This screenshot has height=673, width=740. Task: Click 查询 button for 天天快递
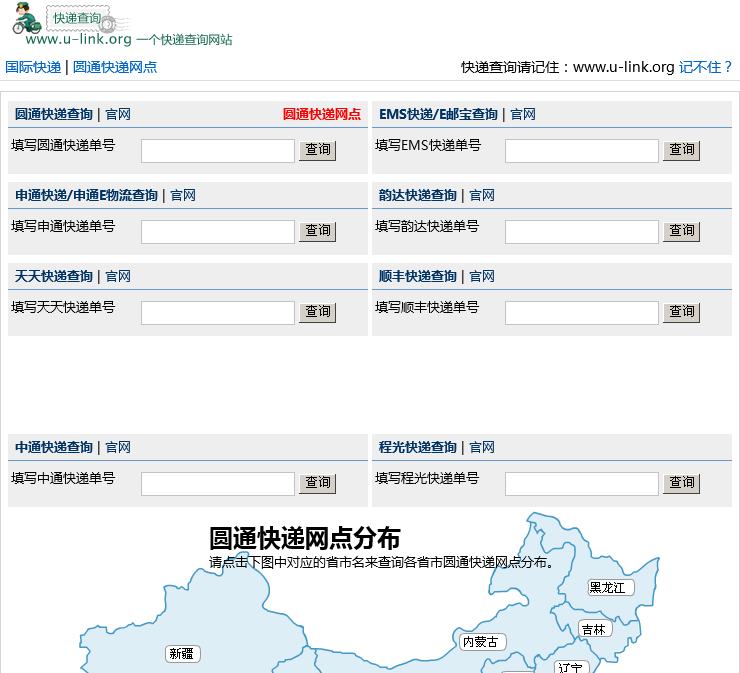tap(318, 312)
